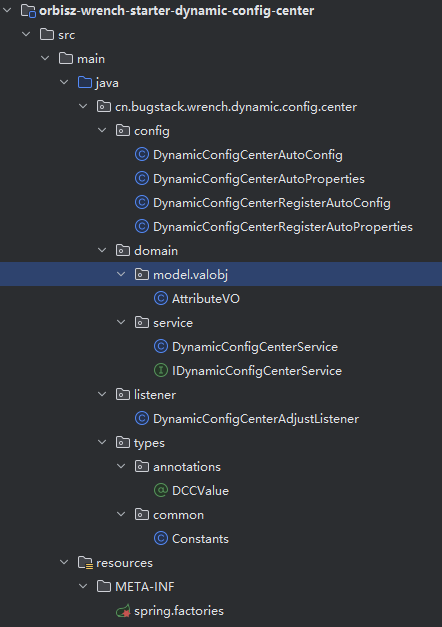
Task: Select DynamicConfigCenterRegisterAutoProperties file
Action: click(x=283, y=227)
